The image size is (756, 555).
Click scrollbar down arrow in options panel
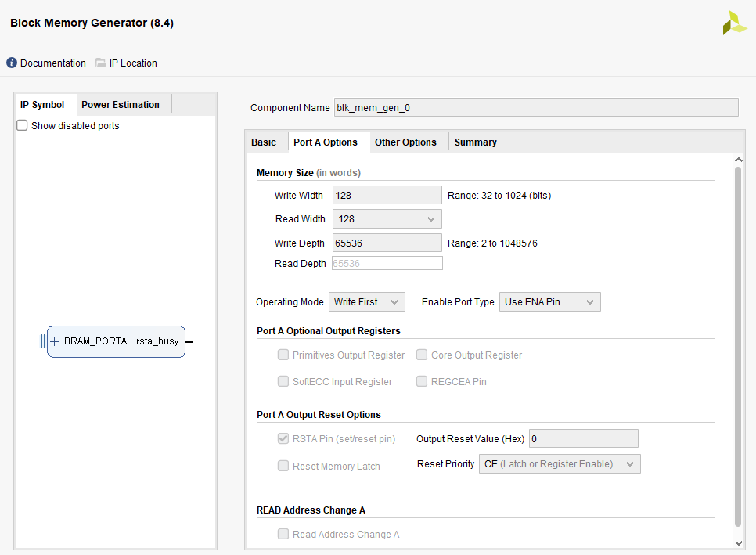pos(738,543)
